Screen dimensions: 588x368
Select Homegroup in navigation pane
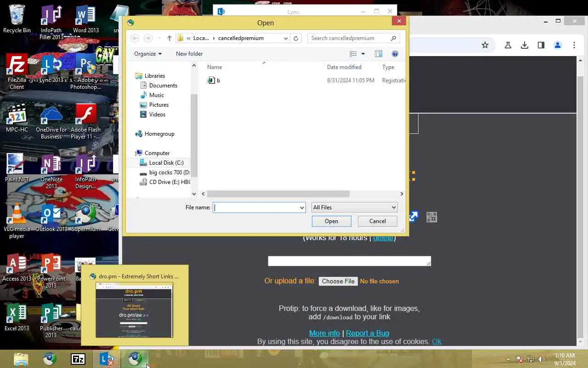(x=155, y=134)
